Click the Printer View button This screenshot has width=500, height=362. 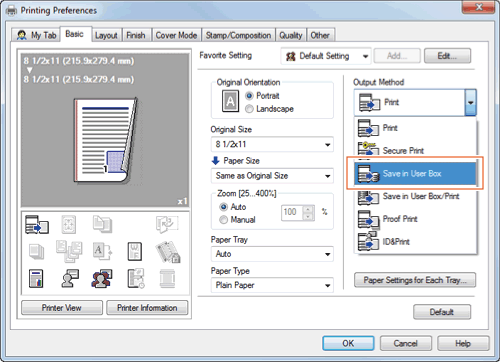pos(62,308)
